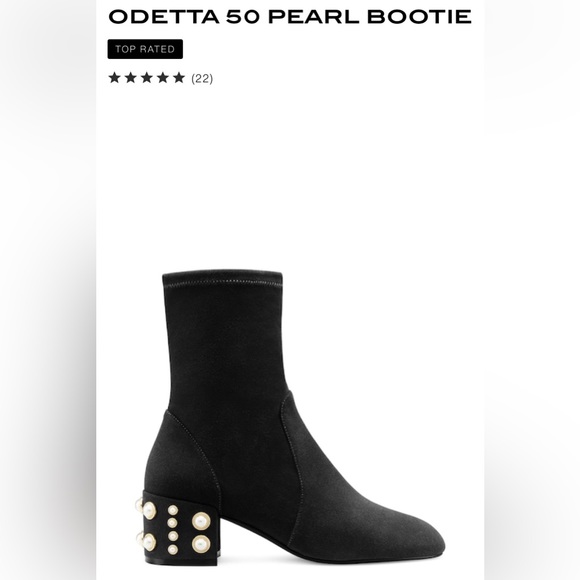Click the bottom small center pearl on heel

click(x=173, y=549)
